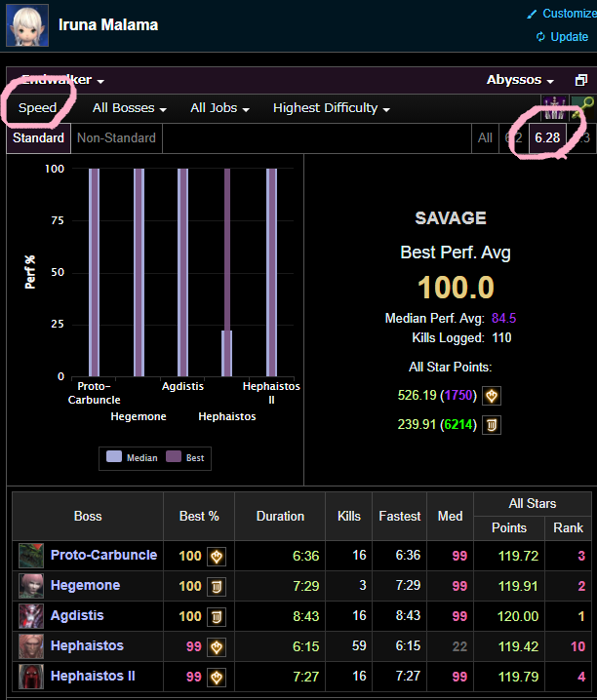Click the 8:43 duration for Agdistis
Image resolution: width=597 pixels, height=700 pixels.
point(306,616)
